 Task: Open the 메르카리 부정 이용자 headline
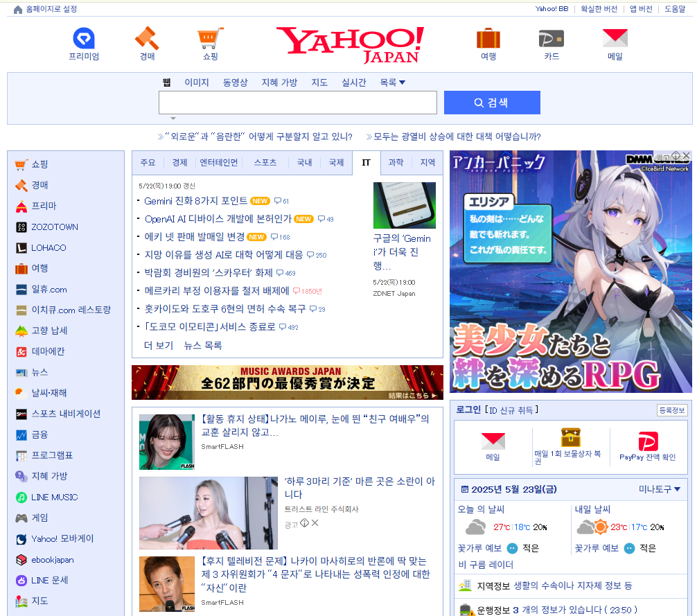tap(216, 290)
